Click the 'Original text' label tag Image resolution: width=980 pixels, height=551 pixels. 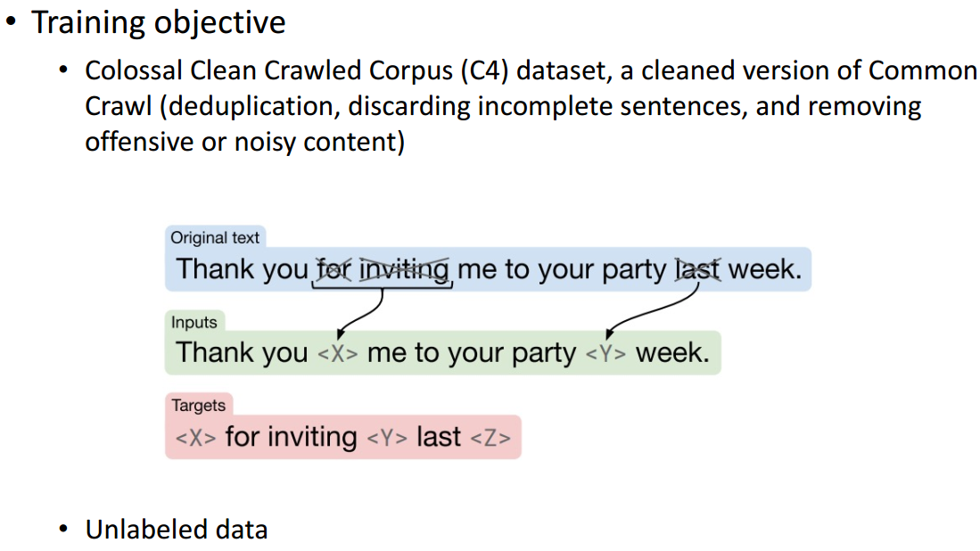pos(216,237)
